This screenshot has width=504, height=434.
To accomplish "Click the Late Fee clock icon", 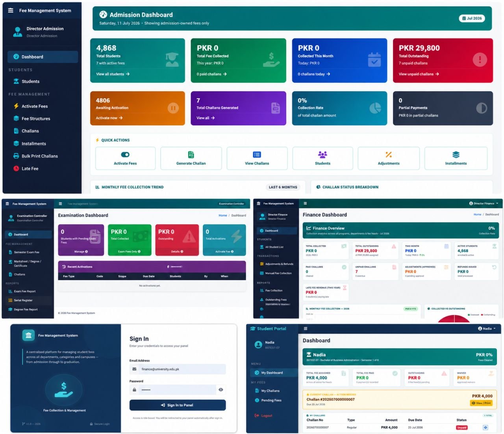I will (16, 168).
